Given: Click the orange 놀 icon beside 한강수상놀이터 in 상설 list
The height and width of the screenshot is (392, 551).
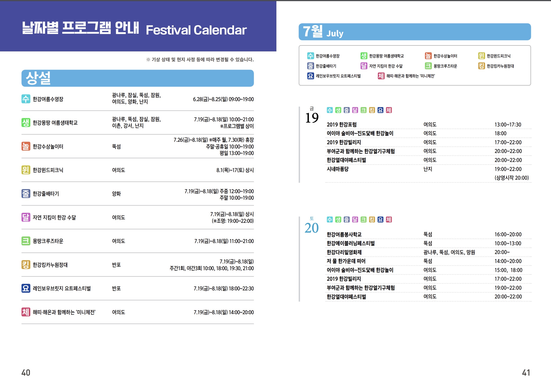Looking at the screenshot, I should [x=26, y=146].
